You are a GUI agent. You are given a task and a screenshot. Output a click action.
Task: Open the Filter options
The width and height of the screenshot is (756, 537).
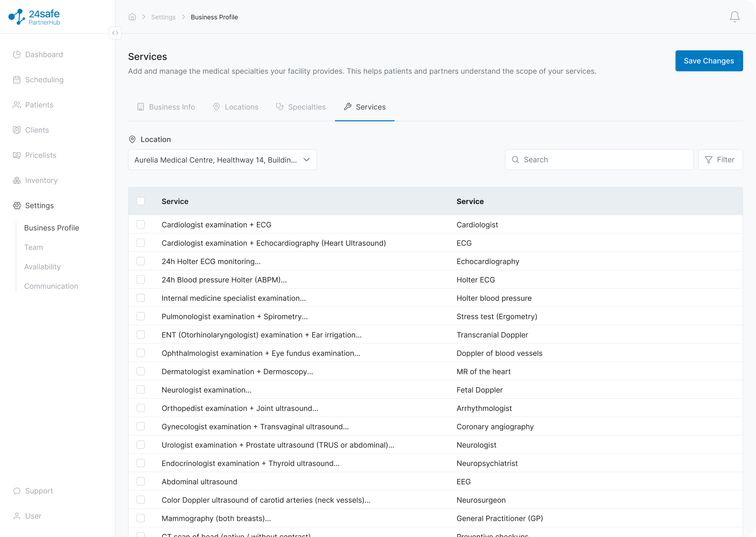[x=720, y=160]
